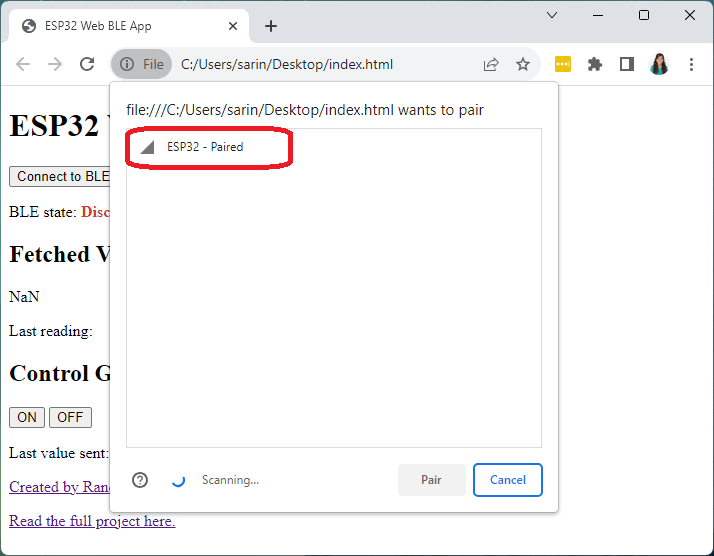714x556 pixels.
Task: Click the Connect to BLE button
Action: pyautogui.click(x=60, y=176)
